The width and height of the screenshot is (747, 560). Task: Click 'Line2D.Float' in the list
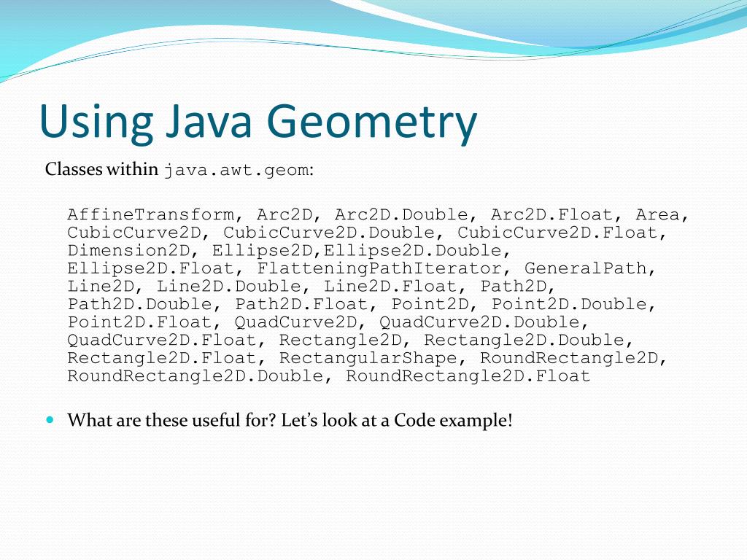pos(391,287)
